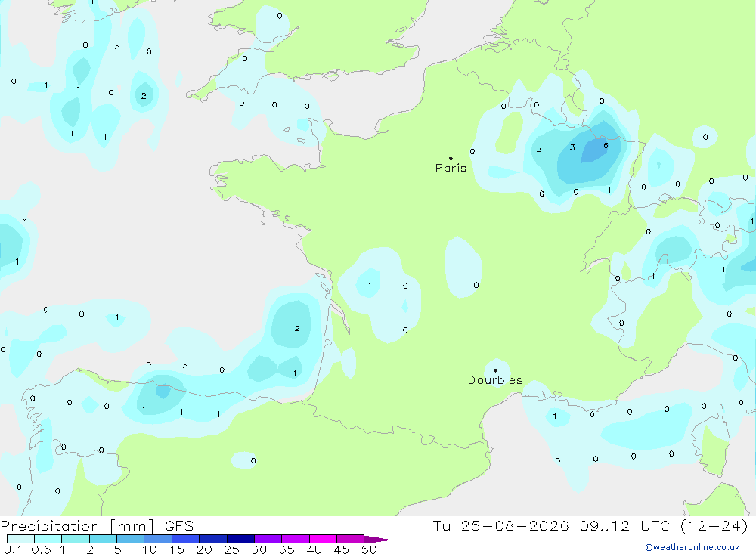
Task: Pick the 30–35 purple legend swatch
Action: pyautogui.click(x=268, y=539)
